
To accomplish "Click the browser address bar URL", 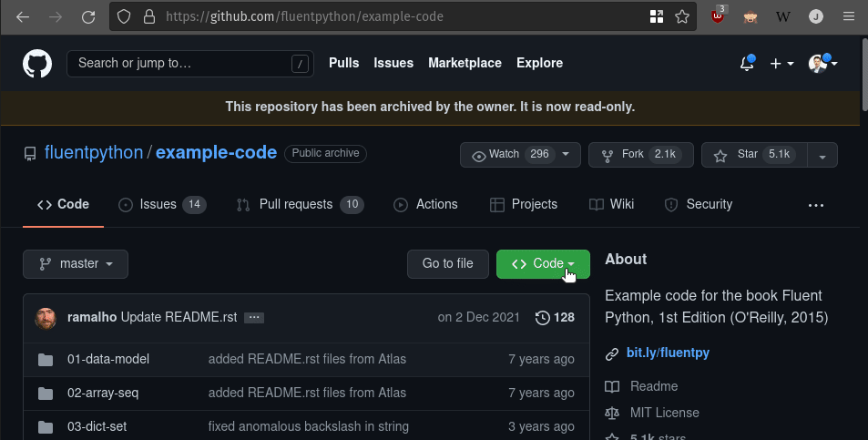I will (305, 16).
